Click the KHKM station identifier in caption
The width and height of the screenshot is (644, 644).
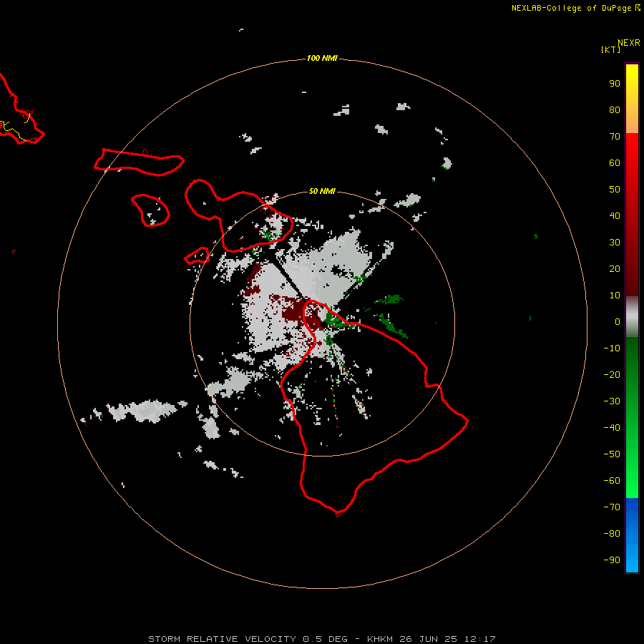click(381, 639)
